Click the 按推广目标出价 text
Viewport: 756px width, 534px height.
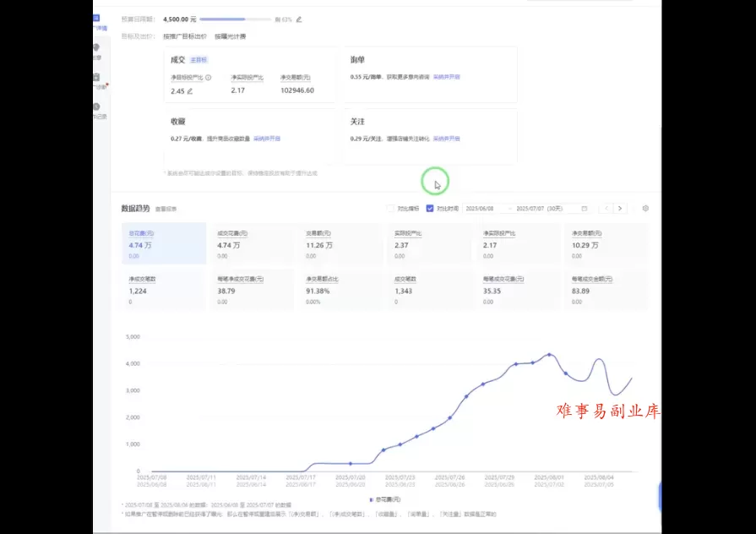click(x=185, y=36)
